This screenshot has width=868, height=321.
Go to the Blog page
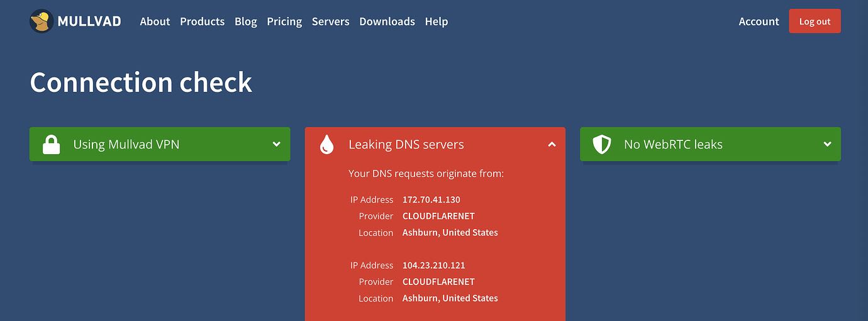pos(245,21)
